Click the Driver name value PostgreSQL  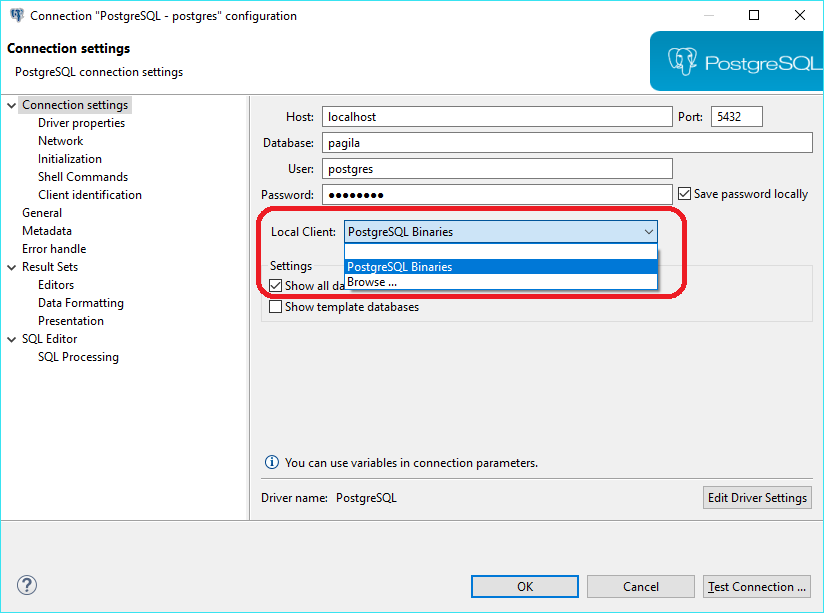(366, 498)
